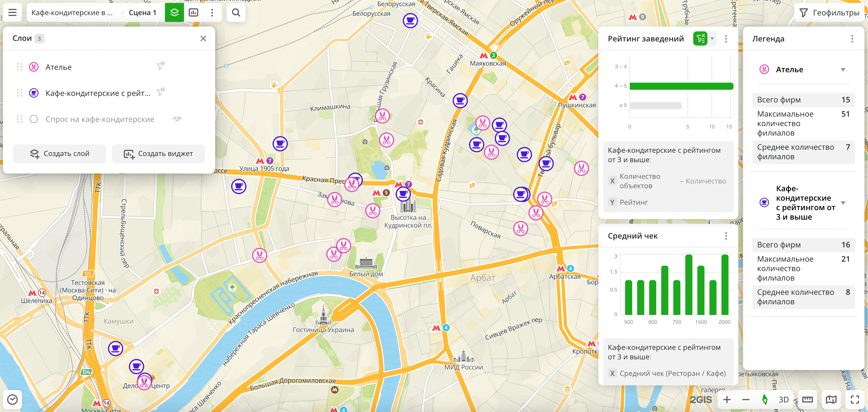Enter fullscreen map mode
This screenshot has height=412, width=868.
(855, 400)
